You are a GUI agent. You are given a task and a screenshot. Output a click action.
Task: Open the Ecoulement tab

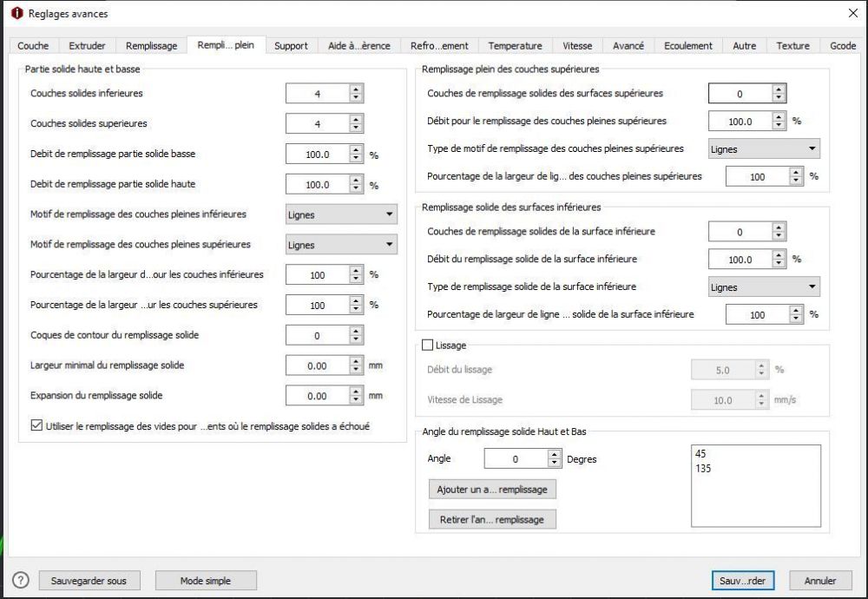point(688,45)
